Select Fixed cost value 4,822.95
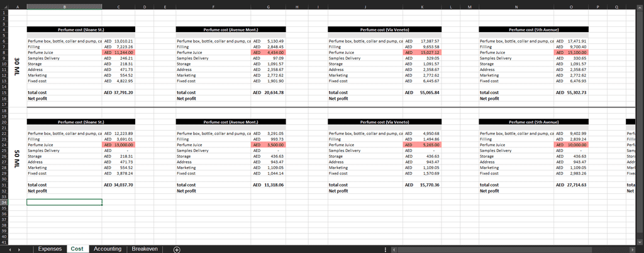Viewport: 644px width, 253px height. [119, 81]
